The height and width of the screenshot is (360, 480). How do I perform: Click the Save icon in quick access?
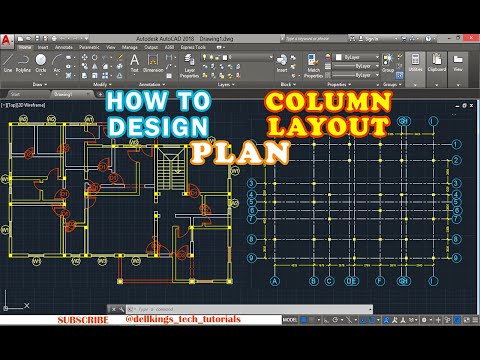(37, 39)
